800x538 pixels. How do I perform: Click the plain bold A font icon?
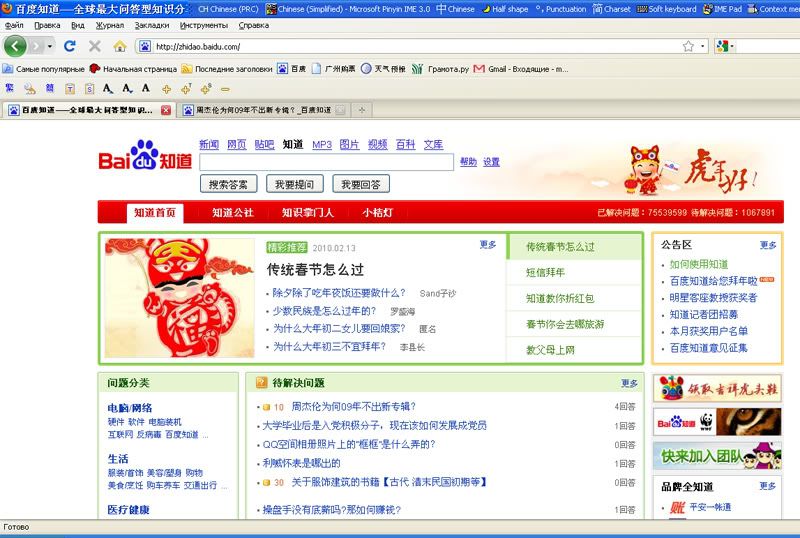click(x=146, y=88)
